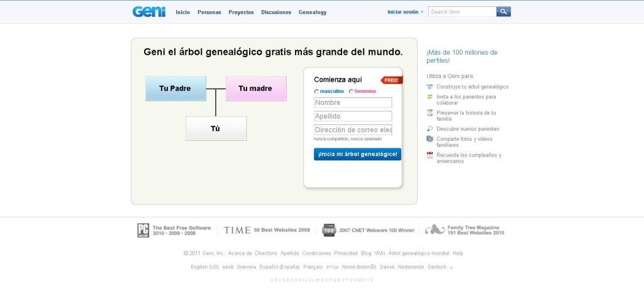Click the search magnifier button
Image resolution: width=644 pixels, height=296 pixels.
tap(503, 11)
